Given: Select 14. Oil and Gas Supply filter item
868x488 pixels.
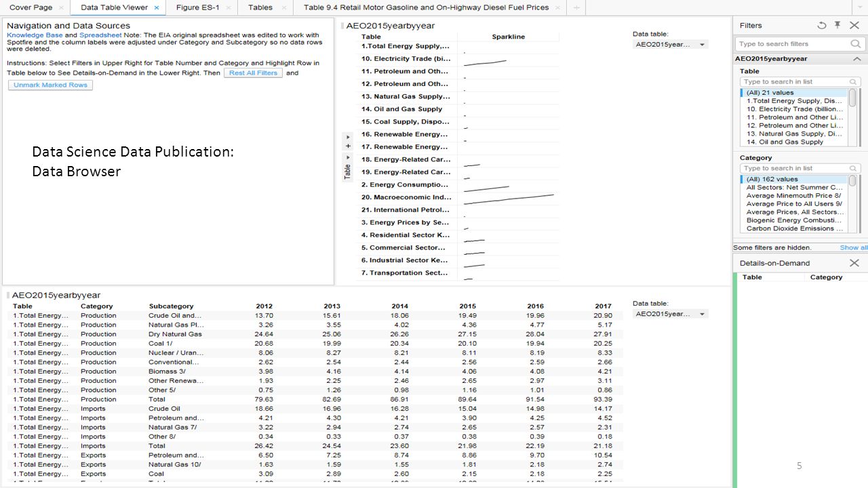Looking at the screenshot, I should (x=794, y=142).
